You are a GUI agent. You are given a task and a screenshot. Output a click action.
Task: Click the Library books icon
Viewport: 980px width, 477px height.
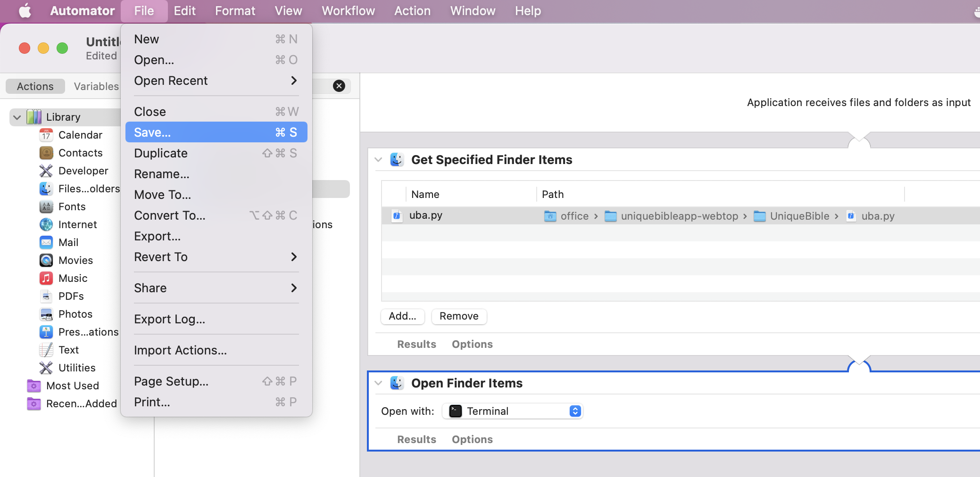point(34,117)
